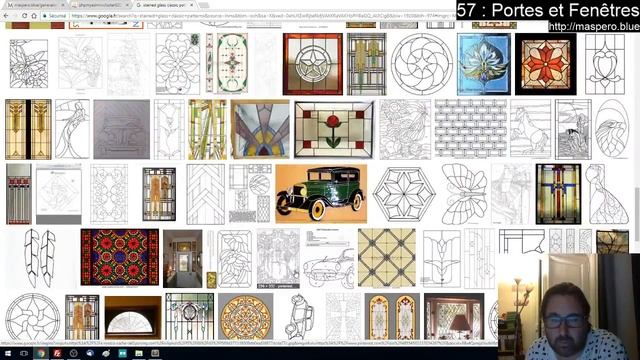The image size is (640, 360).
Task: Click the rightmost gray taskbar icon
Action: (x=155, y=353)
